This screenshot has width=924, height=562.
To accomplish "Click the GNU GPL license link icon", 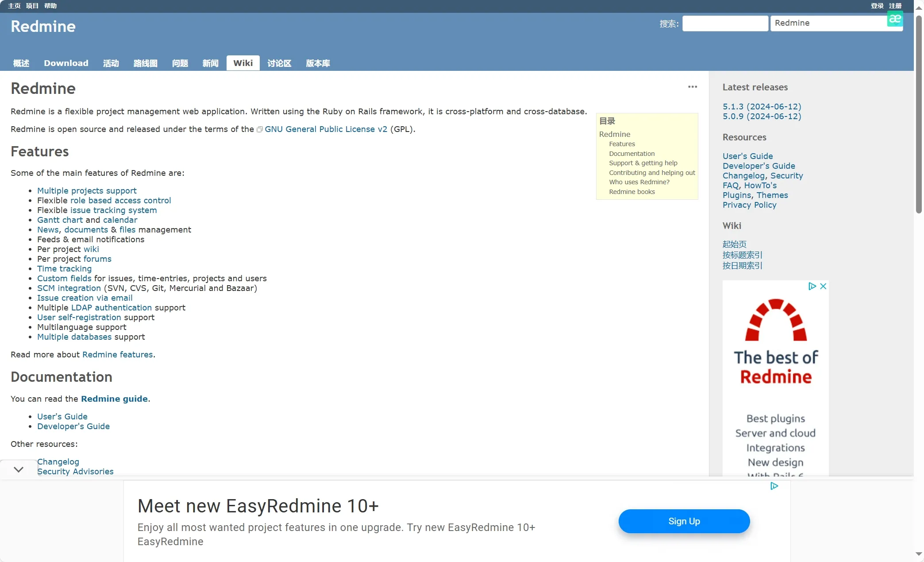I will click(259, 129).
